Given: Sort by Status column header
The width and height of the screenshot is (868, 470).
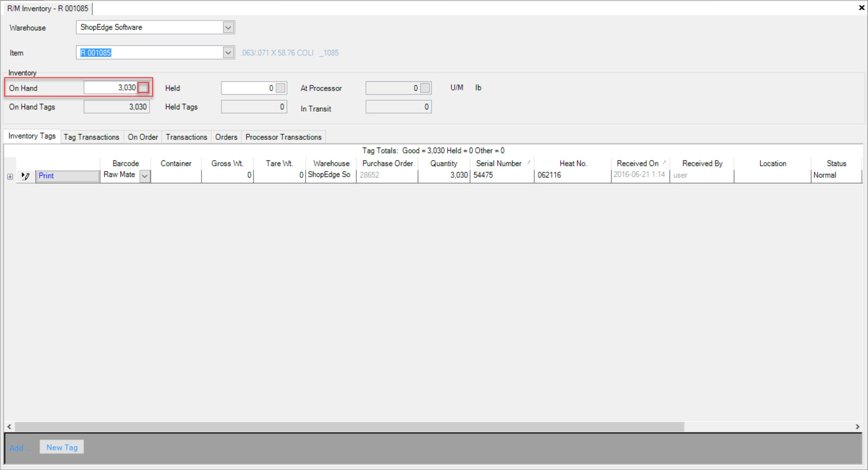Looking at the screenshot, I should (836, 163).
